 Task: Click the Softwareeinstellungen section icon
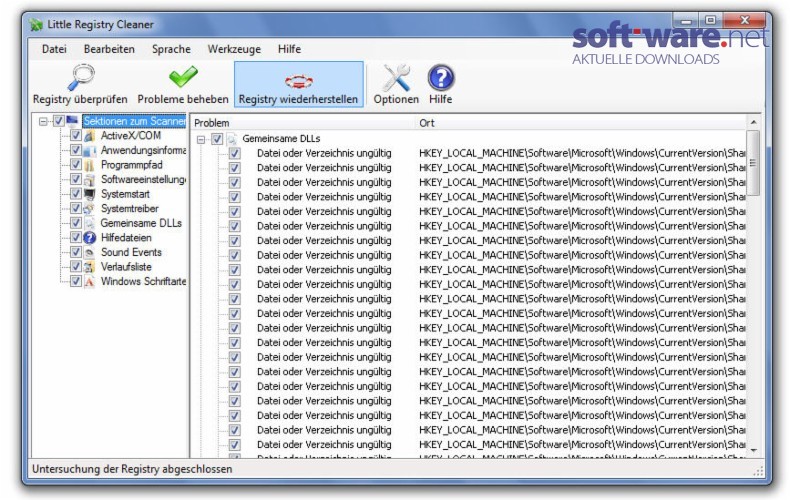(x=90, y=180)
